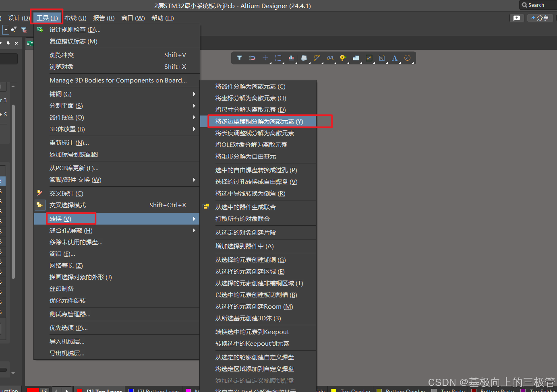Click the panel pin icon
The width and height of the screenshot is (557, 392).
pyautogui.click(x=8, y=43)
